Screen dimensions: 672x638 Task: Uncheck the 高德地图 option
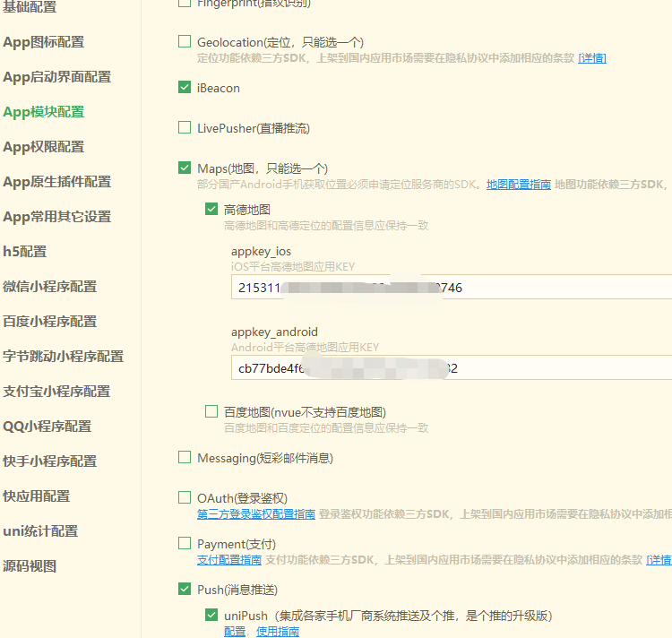click(211, 210)
